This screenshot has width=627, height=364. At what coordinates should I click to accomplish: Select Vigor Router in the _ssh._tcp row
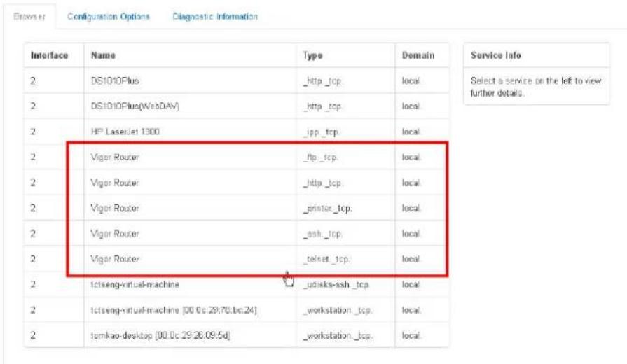click(x=115, y=234)
